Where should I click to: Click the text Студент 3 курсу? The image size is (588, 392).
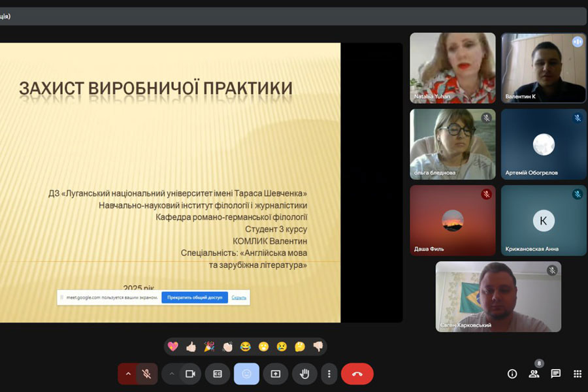pos(276,229)
